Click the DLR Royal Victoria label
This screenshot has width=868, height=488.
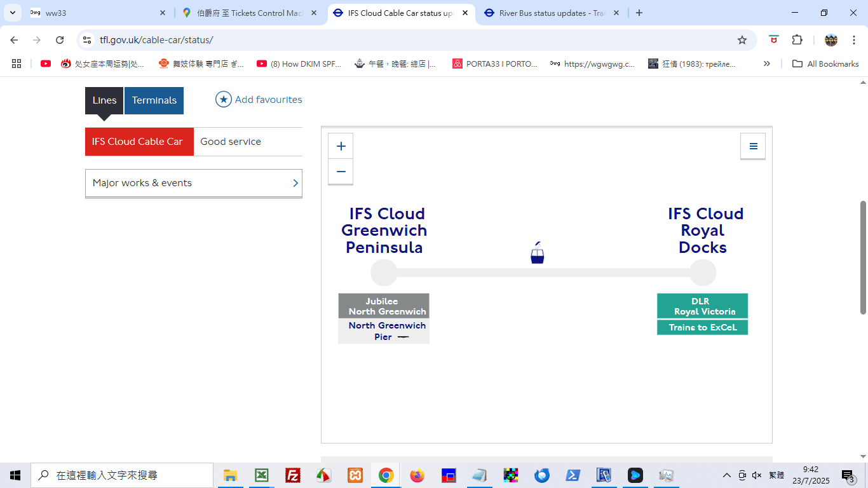(702, 306)
